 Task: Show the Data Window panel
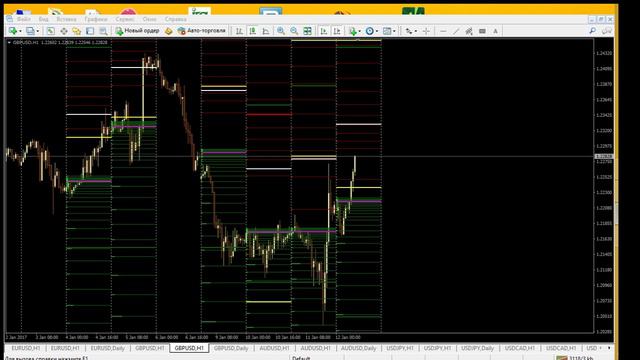pyautogui.click(x=64, y=31)
